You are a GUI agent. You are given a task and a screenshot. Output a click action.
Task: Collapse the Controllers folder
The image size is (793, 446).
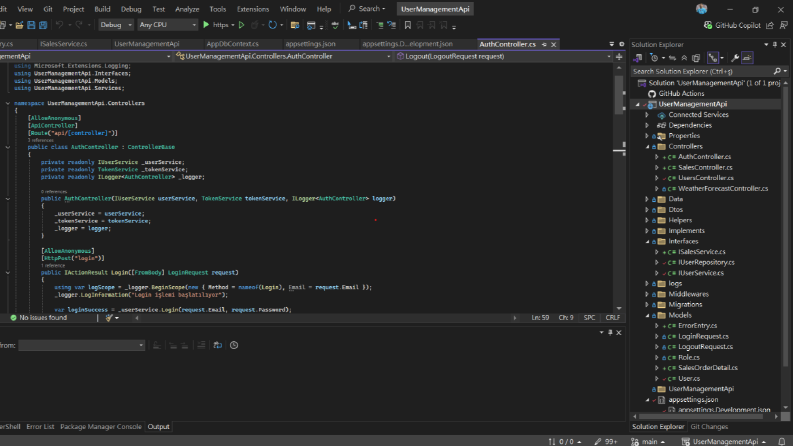coord(647,147)
